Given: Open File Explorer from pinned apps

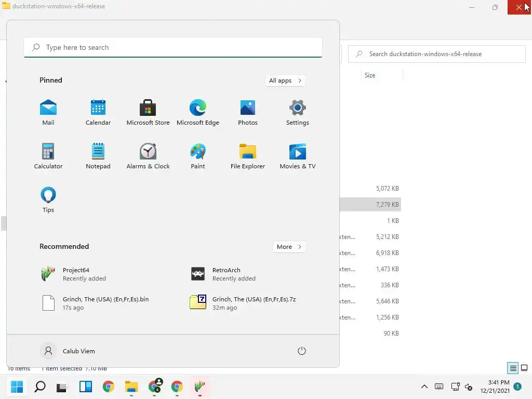Looking at the screenshot, I should click(248, 156).
